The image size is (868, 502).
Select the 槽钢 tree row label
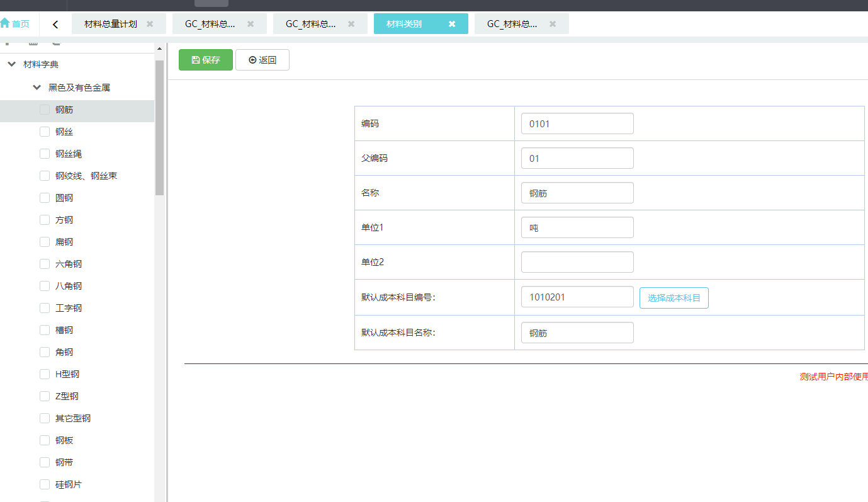pyautogui.click(x=64, y=330)
